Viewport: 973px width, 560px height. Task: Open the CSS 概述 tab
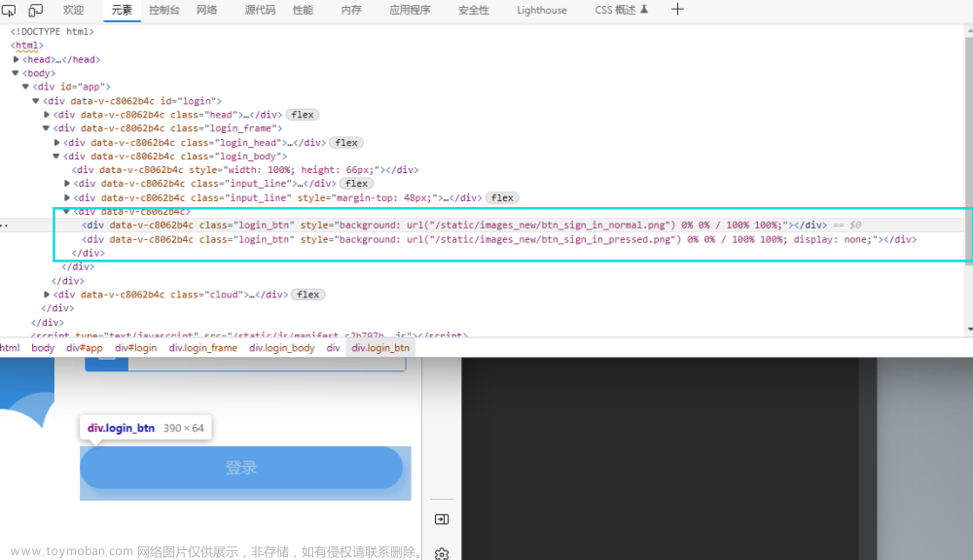coord(621,10)
